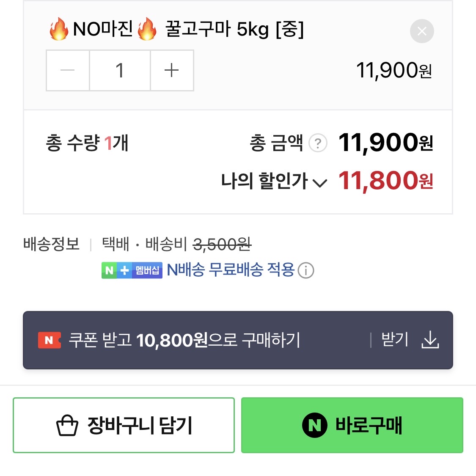This screenshot has height=476, width=476.
Task: Click the 나의 할인가 label text
Action: tap(264, 181)
